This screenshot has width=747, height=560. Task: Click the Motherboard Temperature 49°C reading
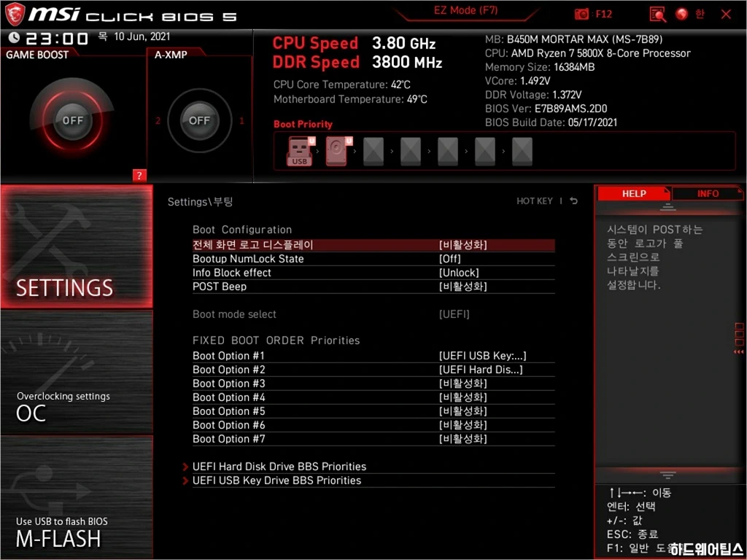350,99
